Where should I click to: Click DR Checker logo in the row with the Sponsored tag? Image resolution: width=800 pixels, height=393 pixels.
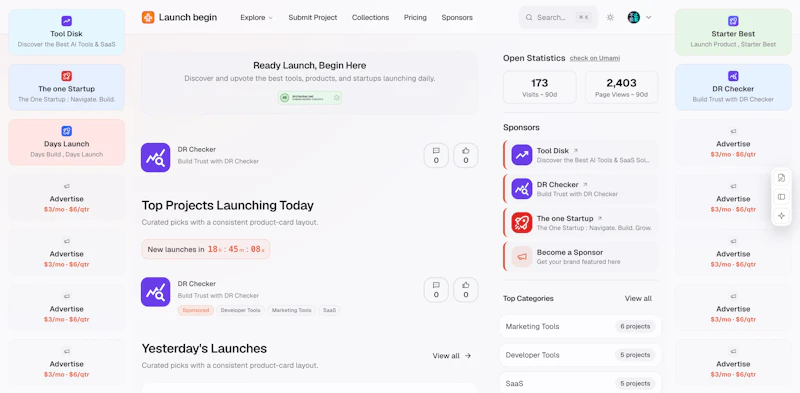(x=156, y=292)
